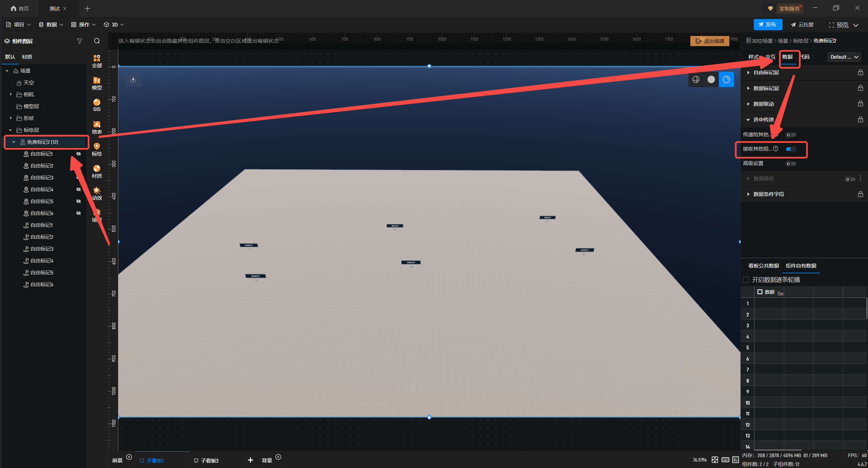Toggle visibility of 自由标记4 layer
This screenshot has width=868, height=468.
[79, 190]
